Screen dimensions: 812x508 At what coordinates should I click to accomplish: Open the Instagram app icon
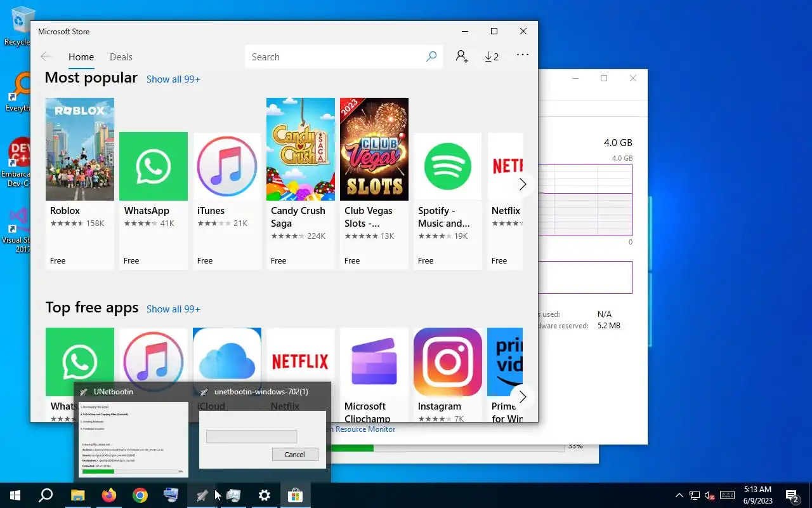point(448,362)
